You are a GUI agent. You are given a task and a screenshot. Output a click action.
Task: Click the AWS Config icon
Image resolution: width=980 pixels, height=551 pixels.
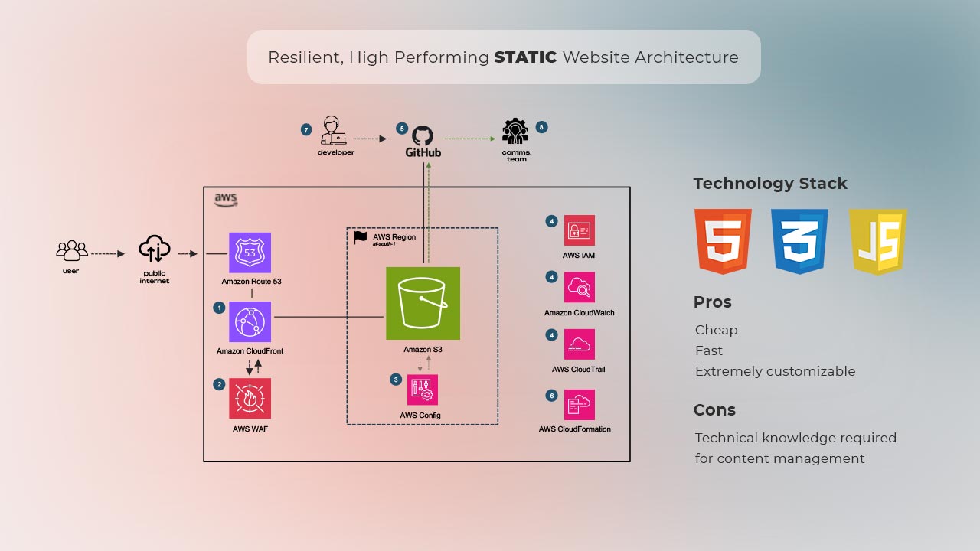tap(423, 390)
